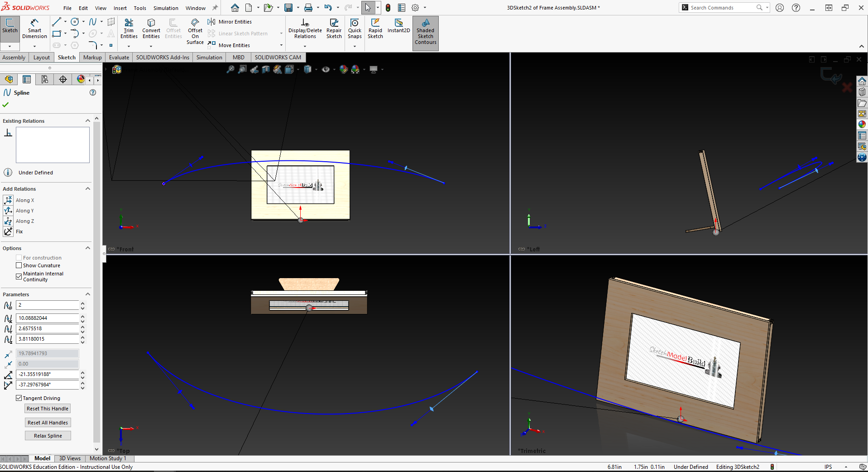
Task: Open the ConfigurationManager tab icon
Action: pyautogui.click(x=45, y=79)
